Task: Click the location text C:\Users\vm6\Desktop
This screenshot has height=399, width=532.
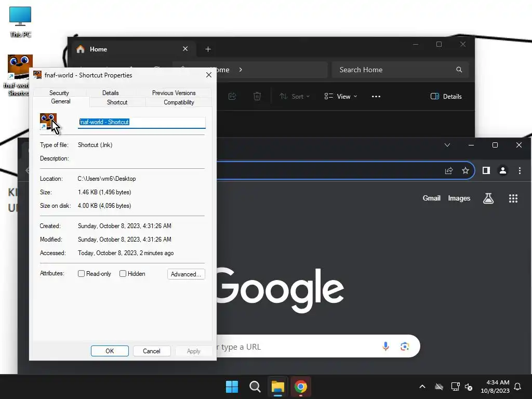Action: [x=107, y=179]
